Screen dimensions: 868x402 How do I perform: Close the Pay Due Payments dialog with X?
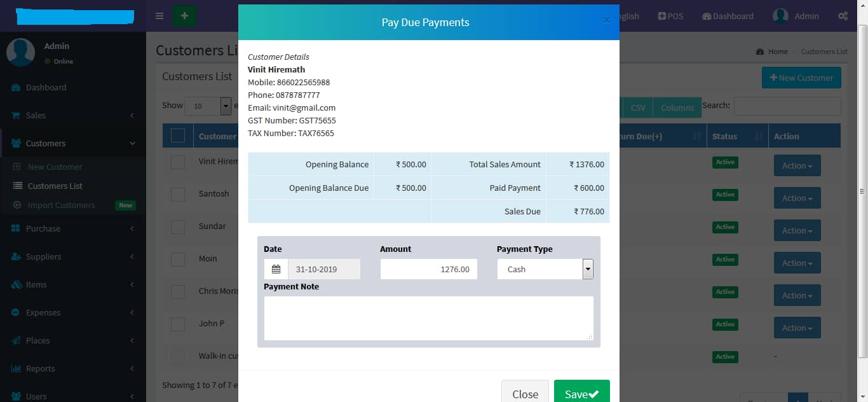coord(606,20)
